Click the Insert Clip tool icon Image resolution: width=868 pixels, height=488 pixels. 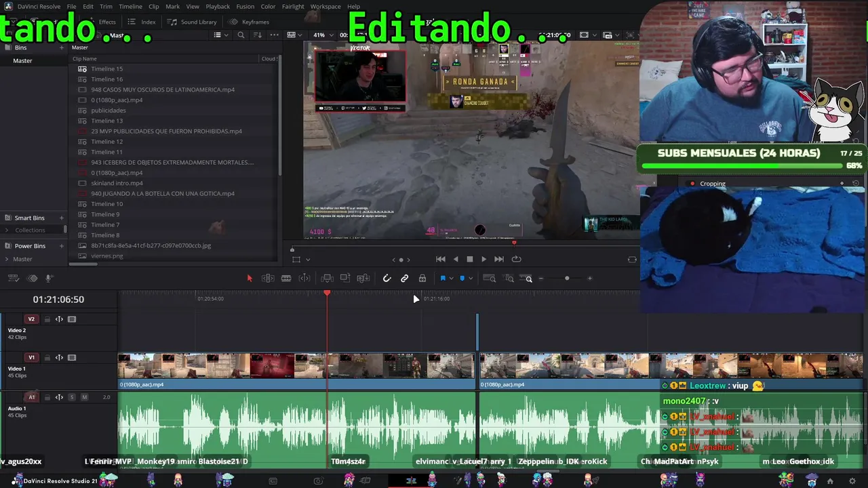click(x=327, y=278)
